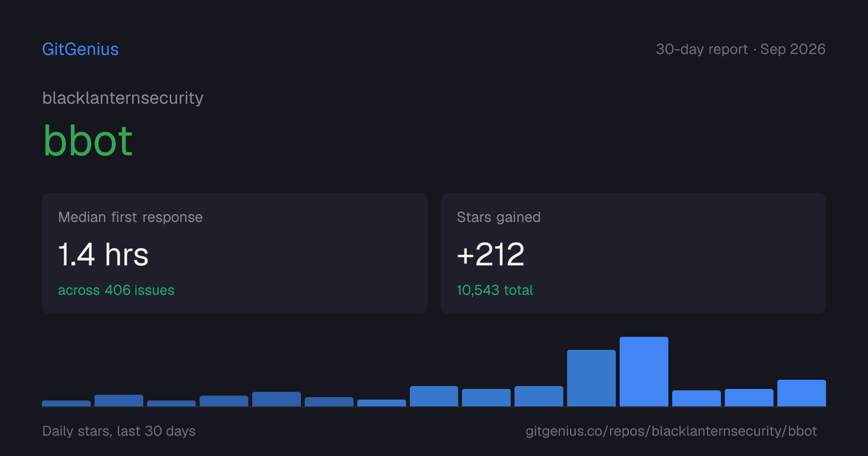Click the 10,543 total text

point(495,290)
